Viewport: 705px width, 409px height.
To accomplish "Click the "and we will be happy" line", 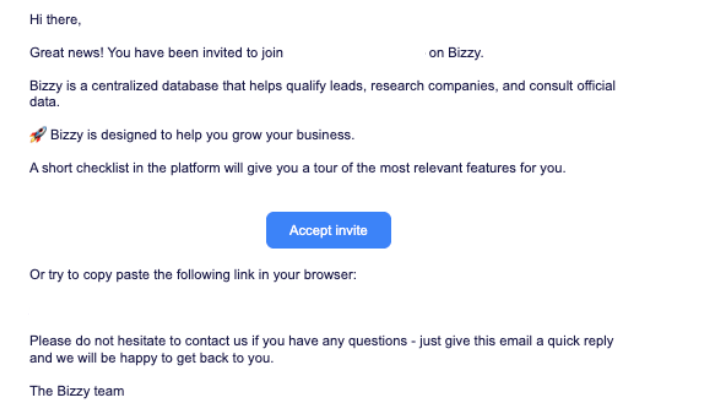I will 152,358.
